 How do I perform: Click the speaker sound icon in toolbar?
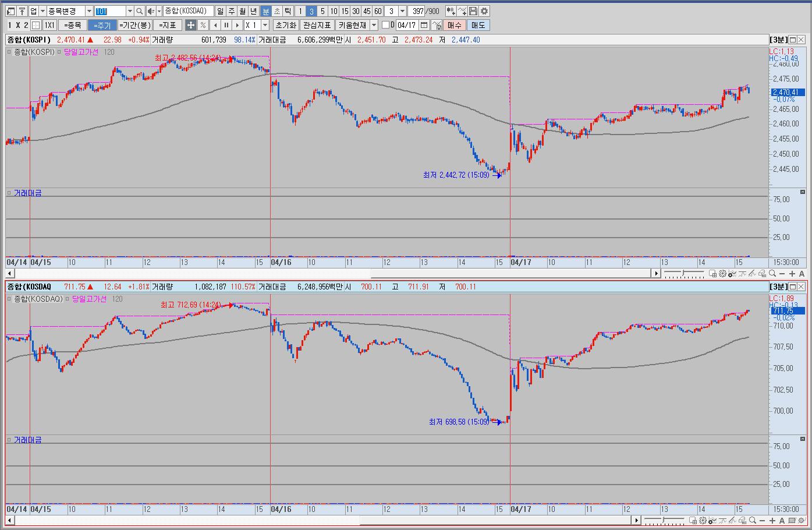pyautogui.click(x=151, y=11)
